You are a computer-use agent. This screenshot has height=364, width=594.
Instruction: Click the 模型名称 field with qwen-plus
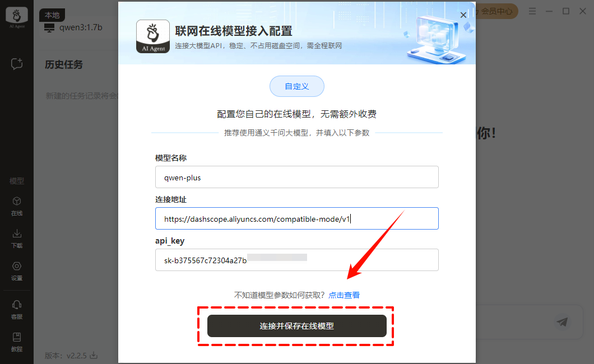coord(296,177)
